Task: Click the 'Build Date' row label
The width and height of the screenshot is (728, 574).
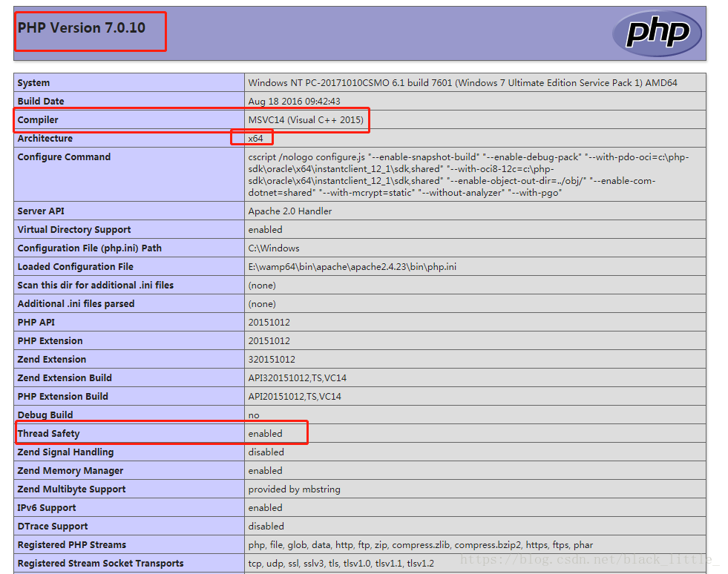Action: (x=41, y=101)
